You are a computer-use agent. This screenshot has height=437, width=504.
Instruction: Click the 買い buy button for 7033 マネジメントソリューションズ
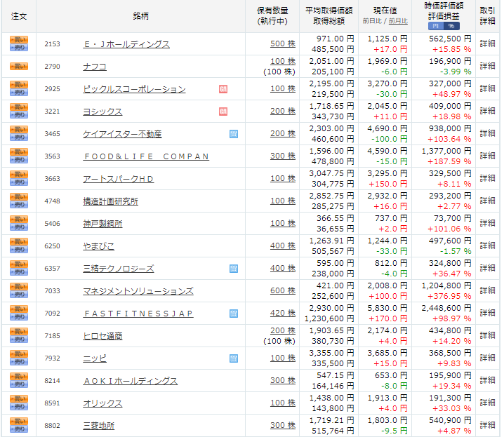19,287
